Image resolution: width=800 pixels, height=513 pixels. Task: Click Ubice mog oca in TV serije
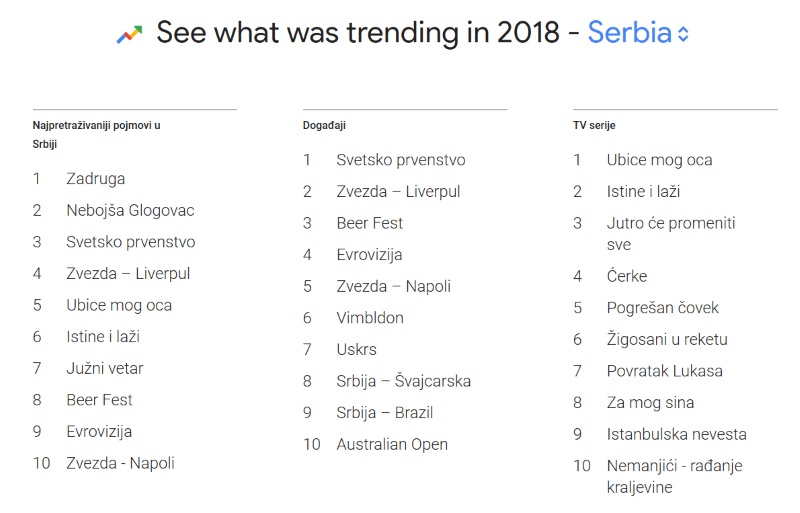click(659, 160)
